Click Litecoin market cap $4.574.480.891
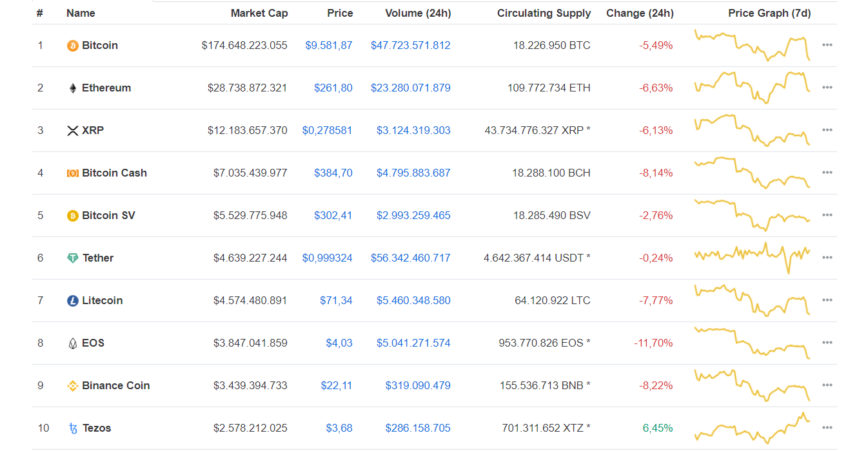Viewport: 868px width, 451px height. pyautogui.click(x=250, y=300)
